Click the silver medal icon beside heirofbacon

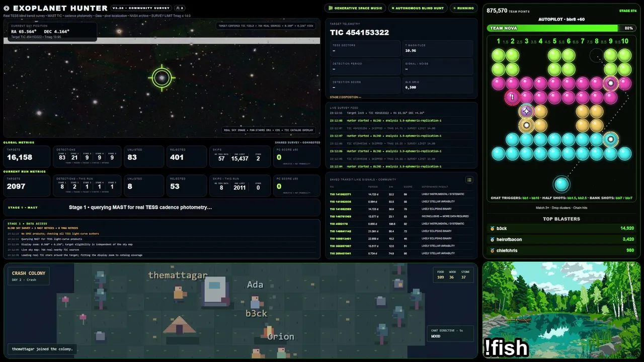click(x=493, y=239)
